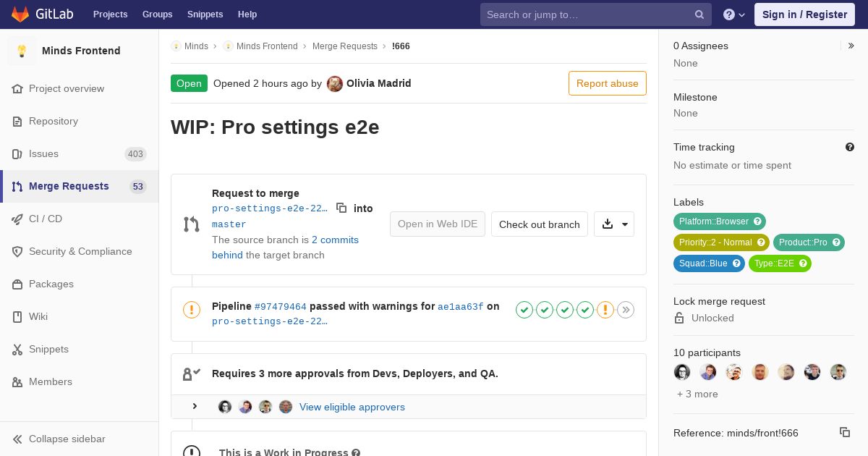Click the GitLab fox logo
868x456 pixels.
(x=20, y=14)
